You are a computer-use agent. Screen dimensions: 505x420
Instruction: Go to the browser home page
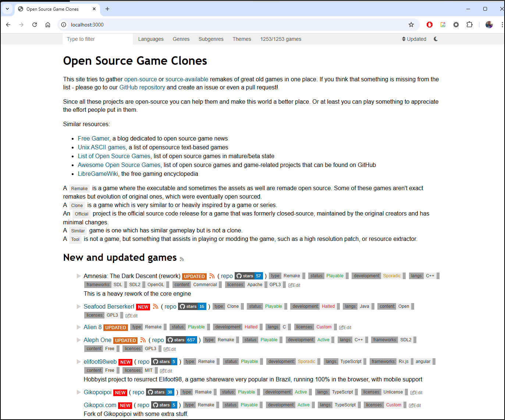click(x=48, y=25)
